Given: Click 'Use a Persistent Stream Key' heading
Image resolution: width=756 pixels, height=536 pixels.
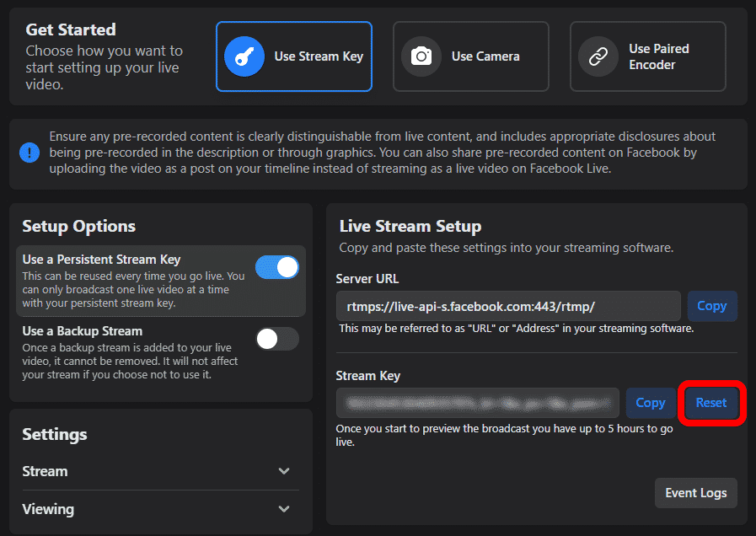Looking at the screenshot, I should click(101, 260).
